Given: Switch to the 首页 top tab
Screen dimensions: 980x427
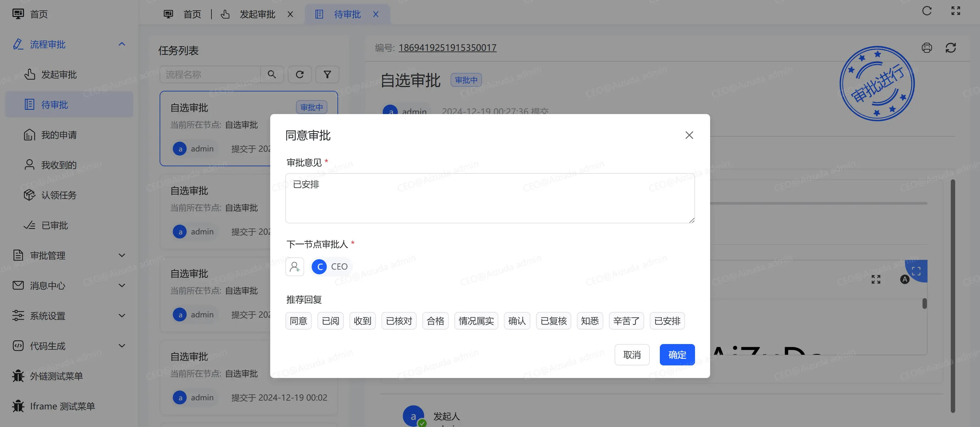Looking at the screenshot, I should (183, 14).
